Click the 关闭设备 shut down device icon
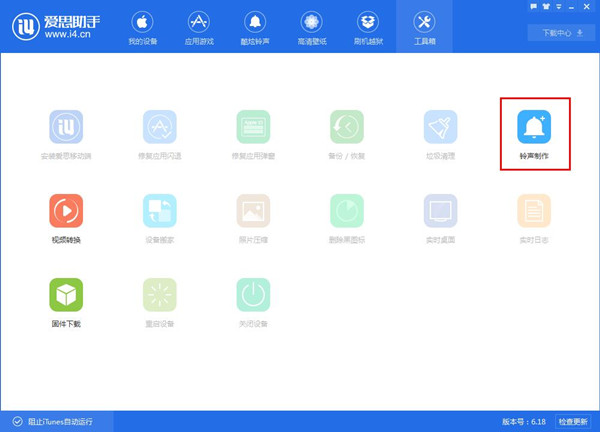The height and width of the screenshot is (432, 600). 253,295
